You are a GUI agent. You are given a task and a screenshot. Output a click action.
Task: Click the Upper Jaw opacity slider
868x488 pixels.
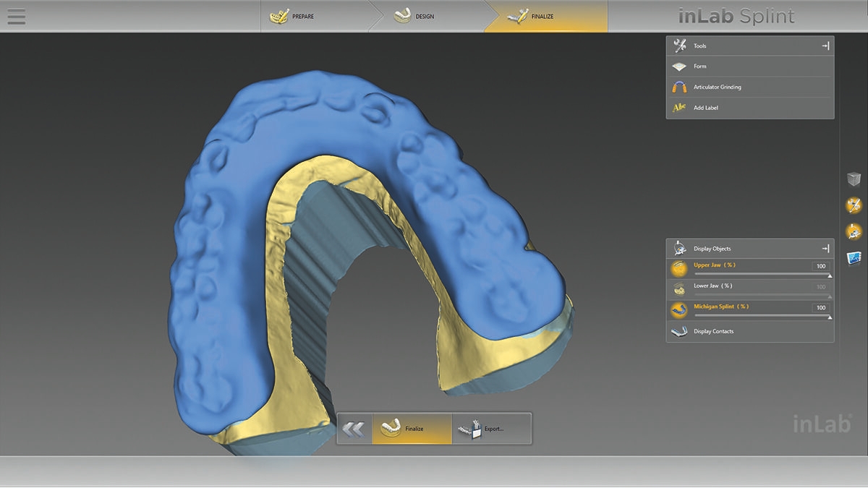pos(762,275)
